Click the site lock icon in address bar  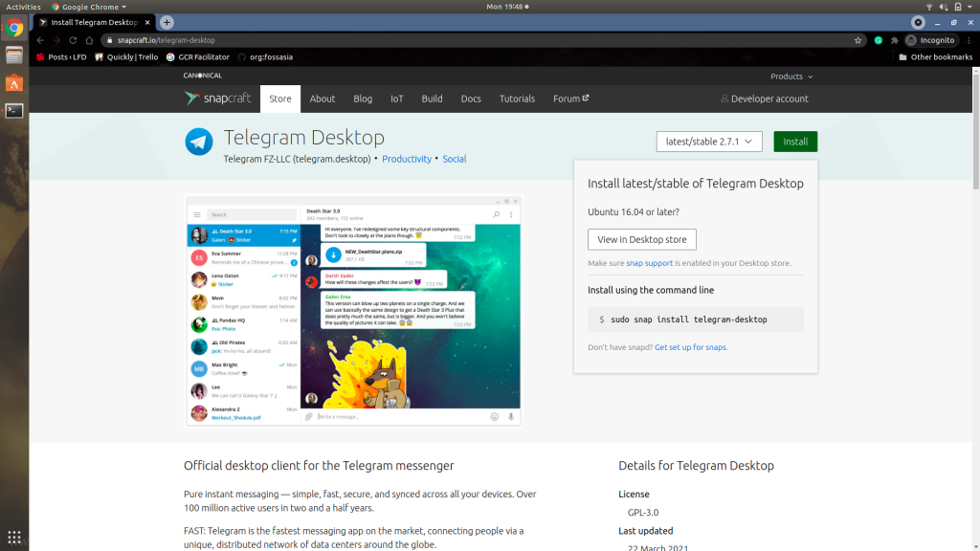(109, 40)
